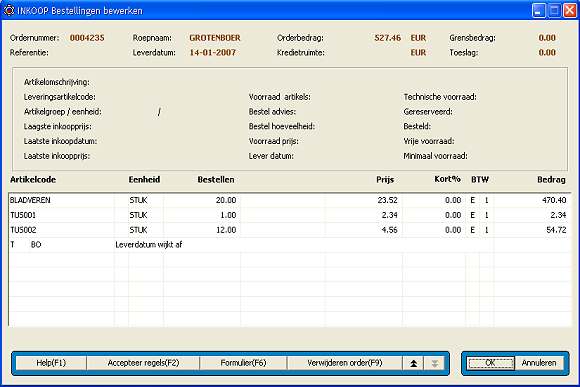
Task: Click price 23.52 in Prijs column
Action: point(387,200)
